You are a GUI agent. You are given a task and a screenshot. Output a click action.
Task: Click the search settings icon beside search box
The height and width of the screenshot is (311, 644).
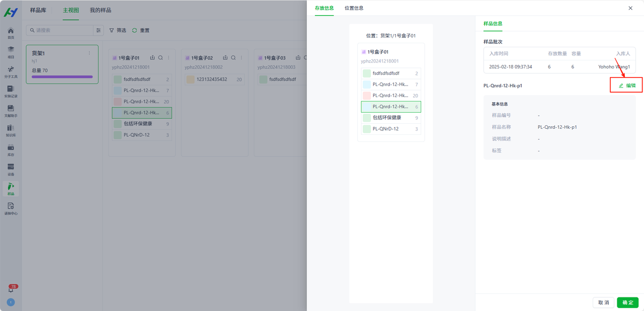pyautogui.click(x=99, y=30)
